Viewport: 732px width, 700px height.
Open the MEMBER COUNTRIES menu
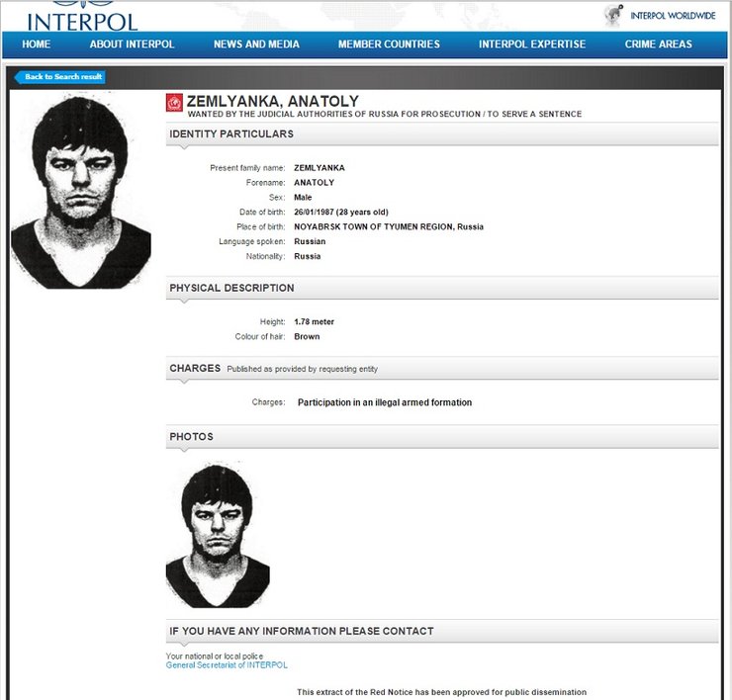click(389, 44)
